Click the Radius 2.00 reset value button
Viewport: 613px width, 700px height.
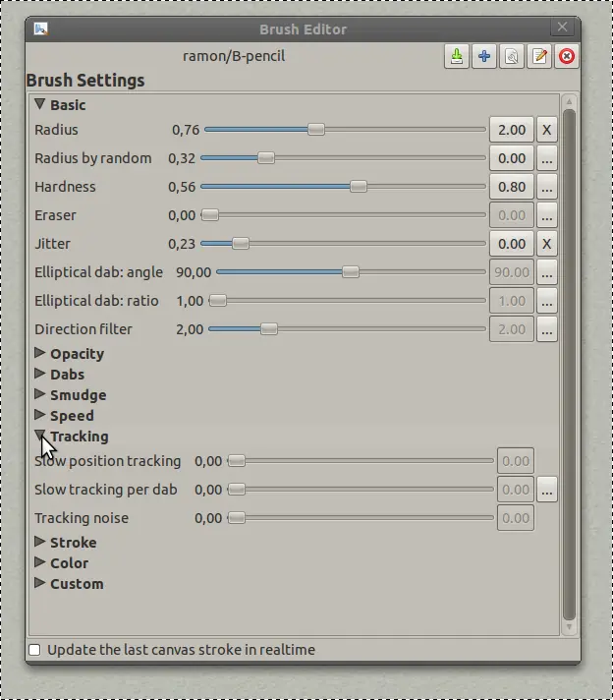pyautogui.click(x=512, y=130)
